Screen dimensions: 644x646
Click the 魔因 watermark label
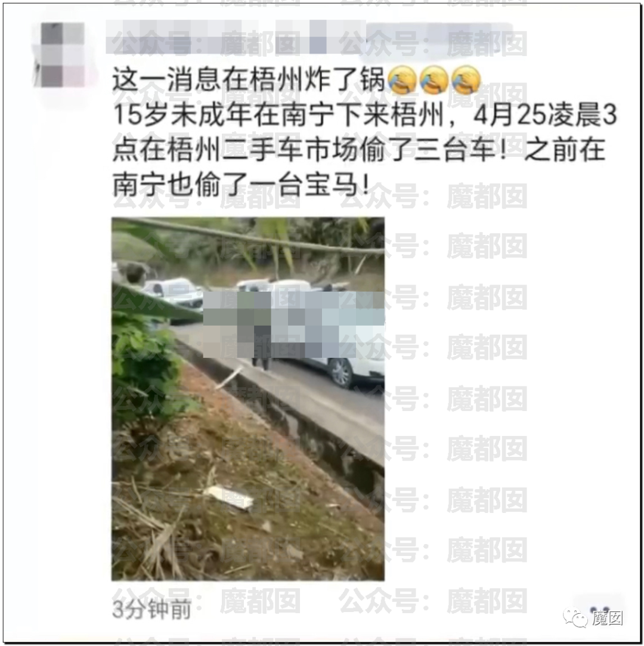(x=608, y=619)
